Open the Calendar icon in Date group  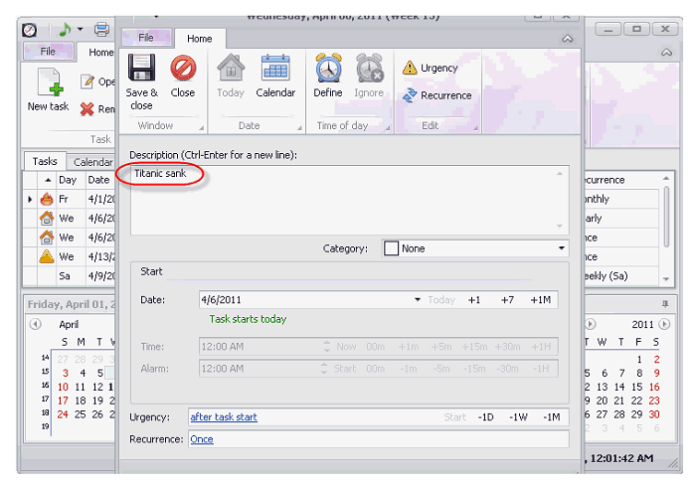pyautogui.click(x=275, y=69)
